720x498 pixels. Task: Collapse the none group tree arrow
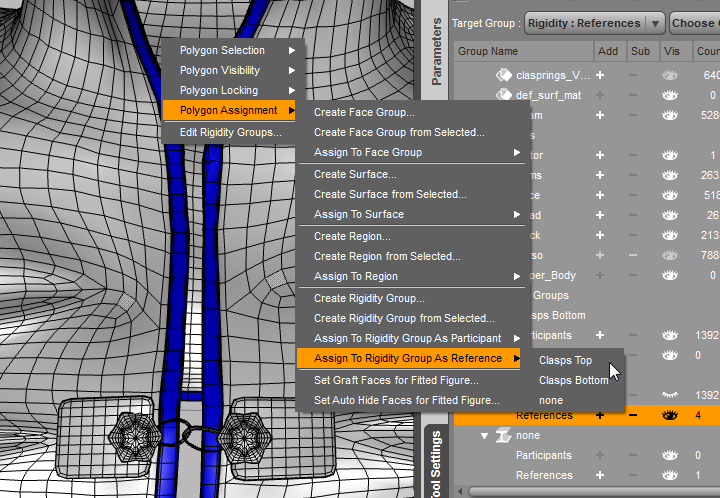[486, 435]
